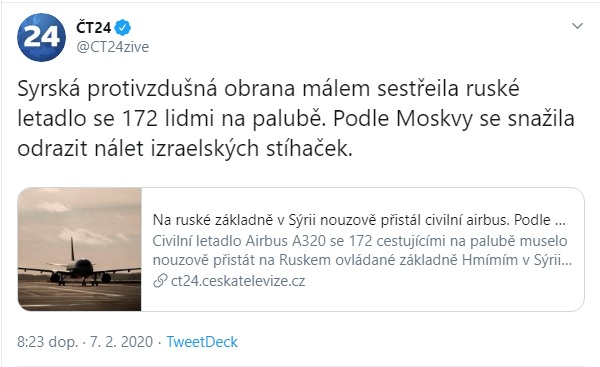Click the blue verified badge next to ČT24

123,28
